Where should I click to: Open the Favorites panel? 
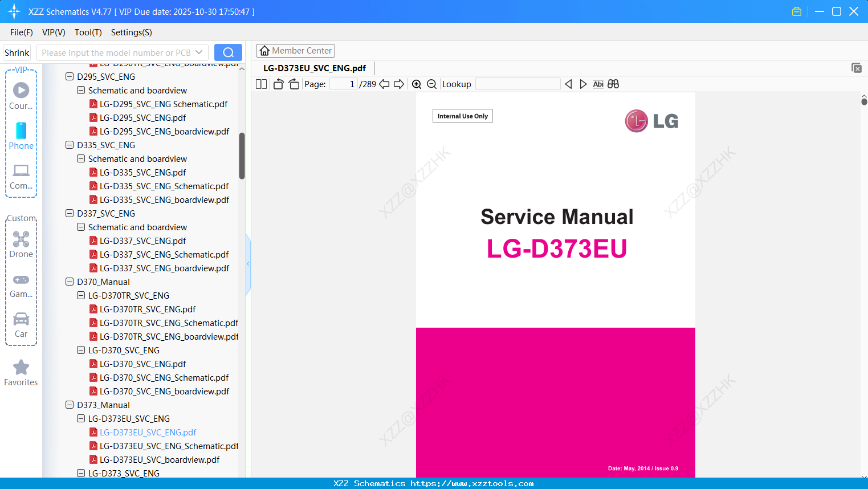click(21, 372)
